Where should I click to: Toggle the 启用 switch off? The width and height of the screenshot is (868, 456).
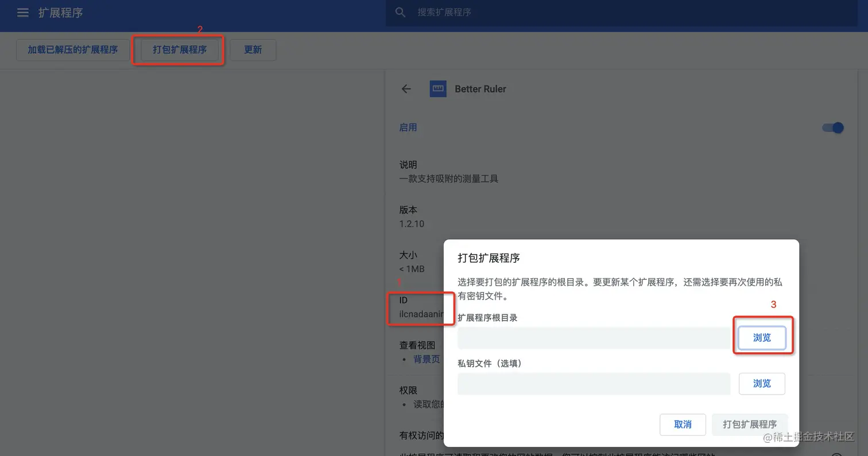(x=833, y=127)
